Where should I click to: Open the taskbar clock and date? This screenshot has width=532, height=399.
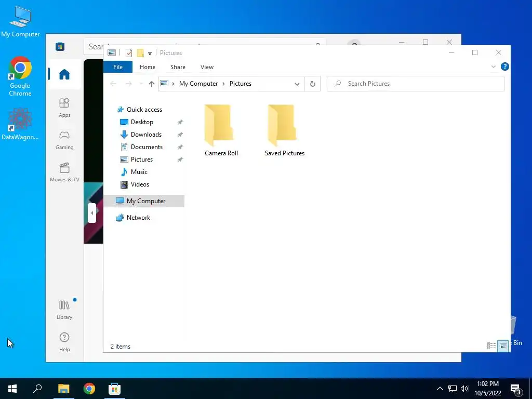[487, 389]
